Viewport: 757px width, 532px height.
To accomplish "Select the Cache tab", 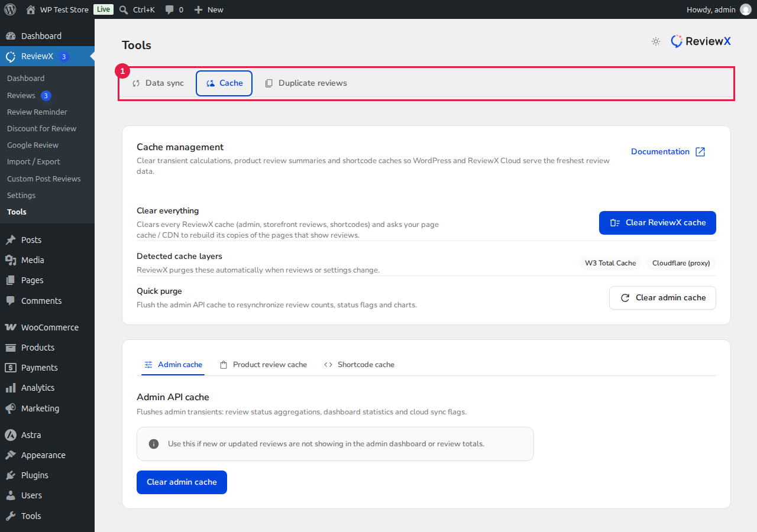I will pyautogui.click(x=224, y=83).
